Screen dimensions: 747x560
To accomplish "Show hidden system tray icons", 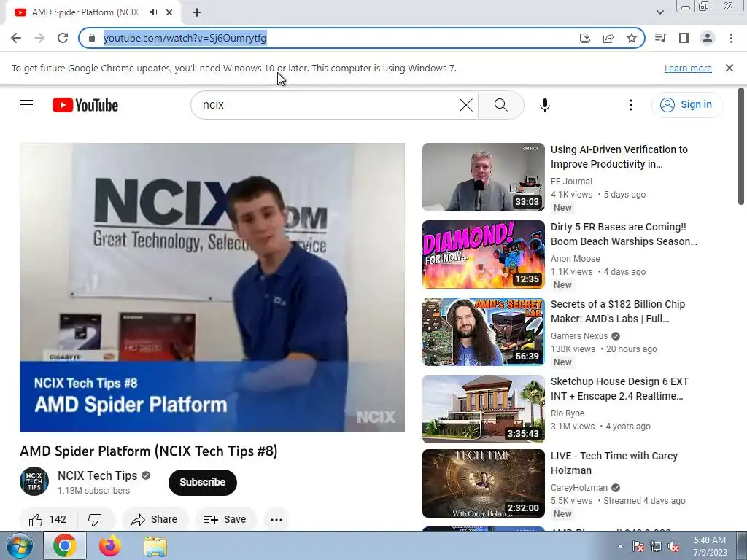I will [x=620, y=546].
